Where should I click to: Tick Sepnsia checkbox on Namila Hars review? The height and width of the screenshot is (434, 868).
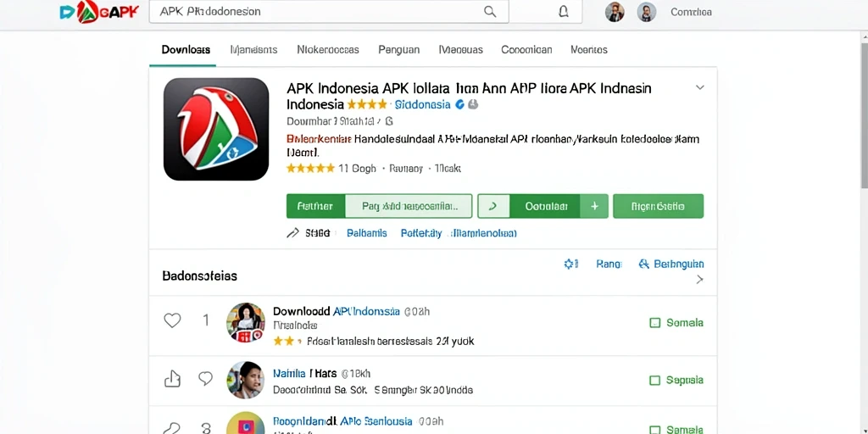point(655,381)
